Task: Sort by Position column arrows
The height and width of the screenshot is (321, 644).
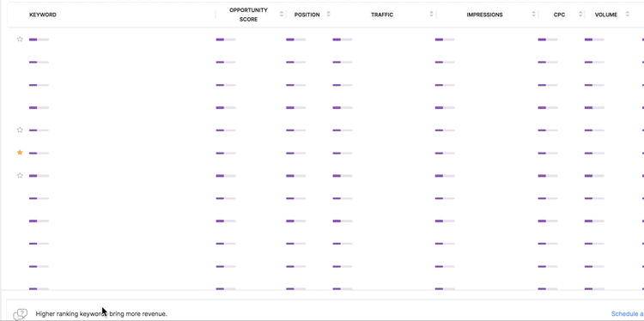Action: tap(328, 15)
